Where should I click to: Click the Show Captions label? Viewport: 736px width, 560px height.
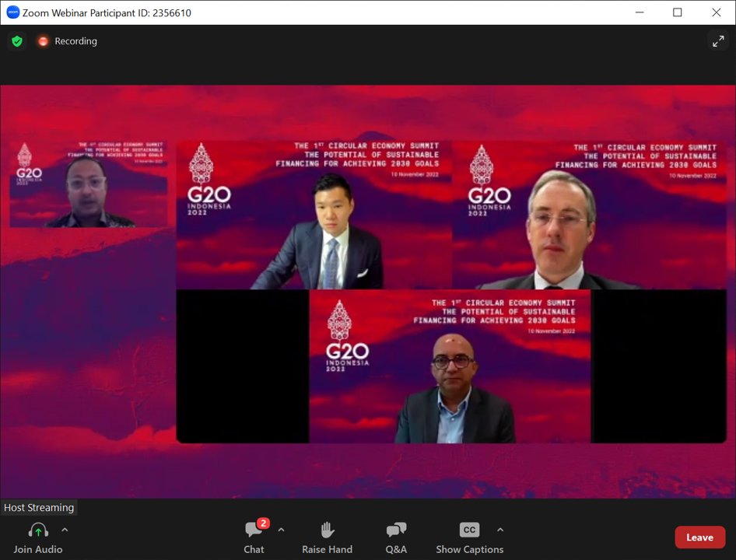click(x=470, y=549)
